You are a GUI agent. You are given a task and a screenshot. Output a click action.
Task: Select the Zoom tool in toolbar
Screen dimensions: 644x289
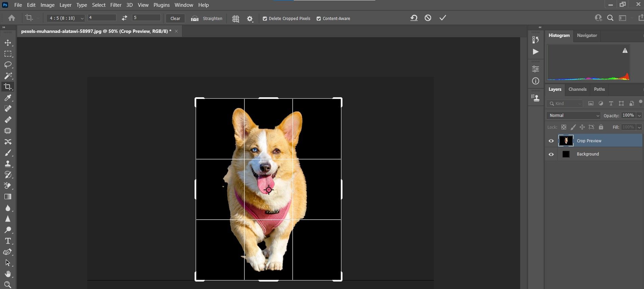(x=8, y=285)
